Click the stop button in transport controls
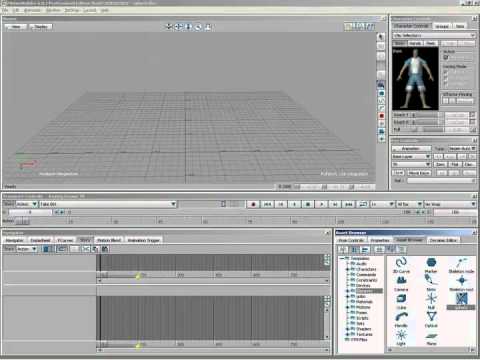The height and width of the screenshot is (360, 480). click(308, 204)
